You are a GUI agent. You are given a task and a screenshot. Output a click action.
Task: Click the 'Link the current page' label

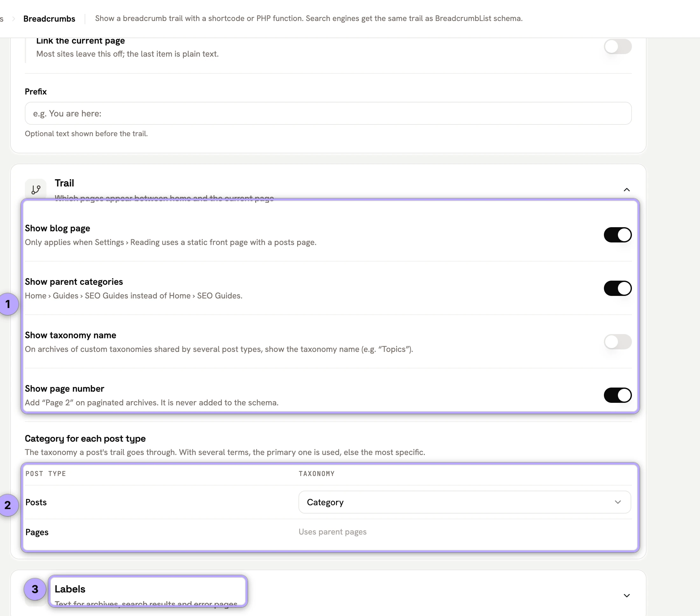pyautogui.click(x=80, y=41)
